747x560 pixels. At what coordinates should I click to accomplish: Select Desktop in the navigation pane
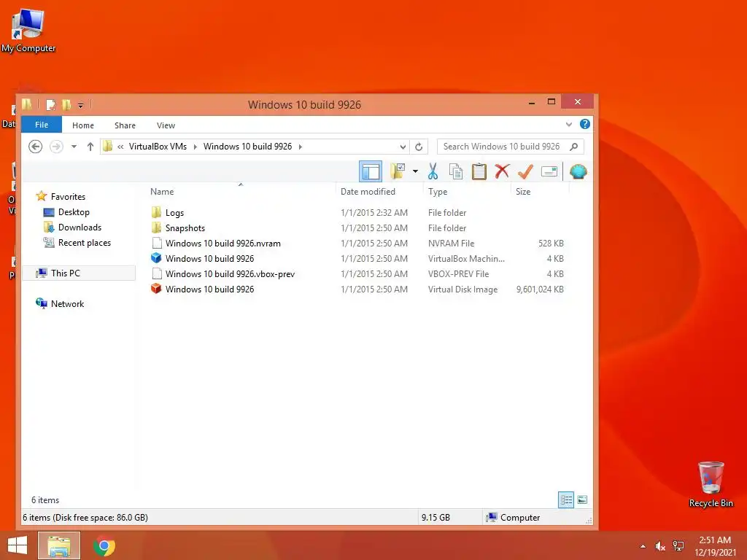click(74, 212)
